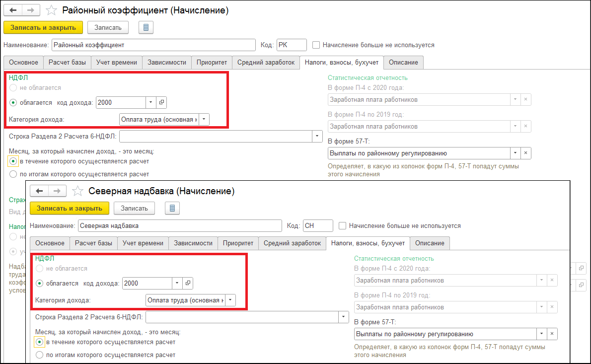591x364 pixels.
Task: Expand код дохода dropdown in Северная надбавка
Action: 177,284
